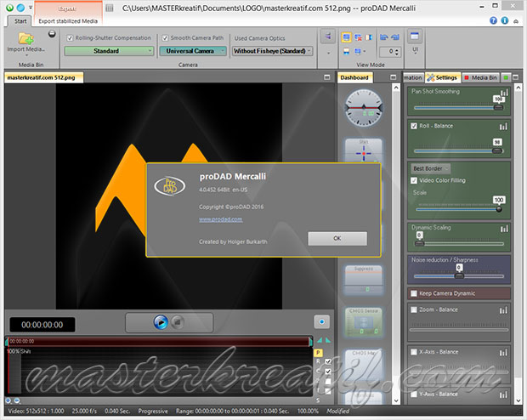The height and width of the screenshot is (420, 527).
Task: Open Zoom - Balance graph icon
Action: pyautogui.click(x=503, y=310)
